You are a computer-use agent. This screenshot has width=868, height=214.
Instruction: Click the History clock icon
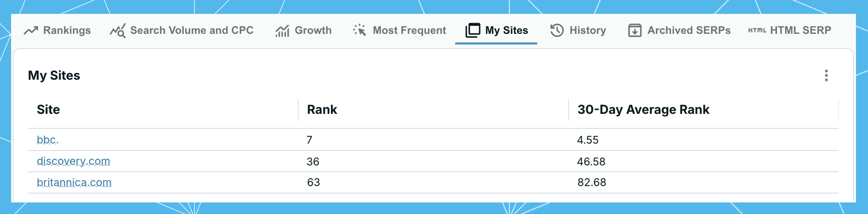coord(557,30)
